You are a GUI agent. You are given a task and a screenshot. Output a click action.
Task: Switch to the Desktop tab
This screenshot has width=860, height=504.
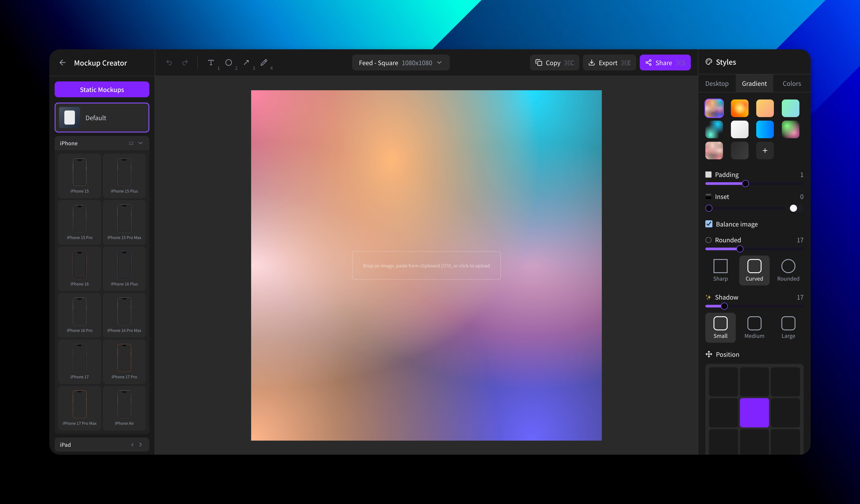click(x=717, y=84)
